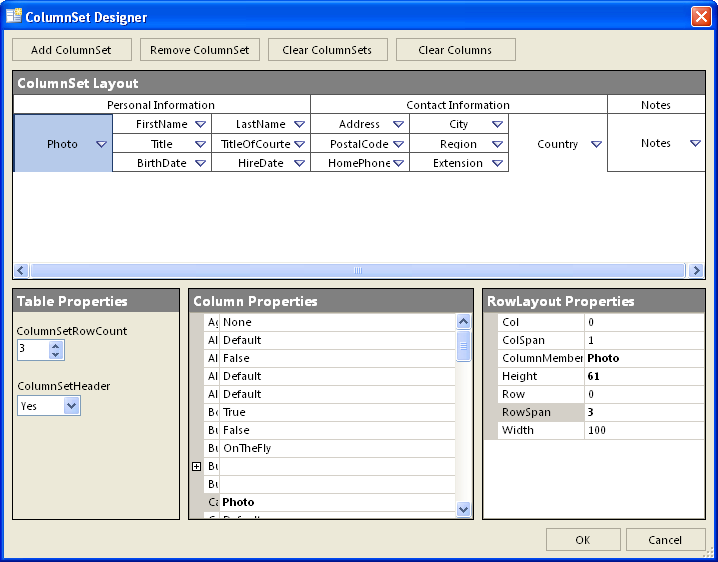Click the layout horizontal scrollbar left arrow
The height and width of the screenshot is (562, 718).
click(21, 270)
